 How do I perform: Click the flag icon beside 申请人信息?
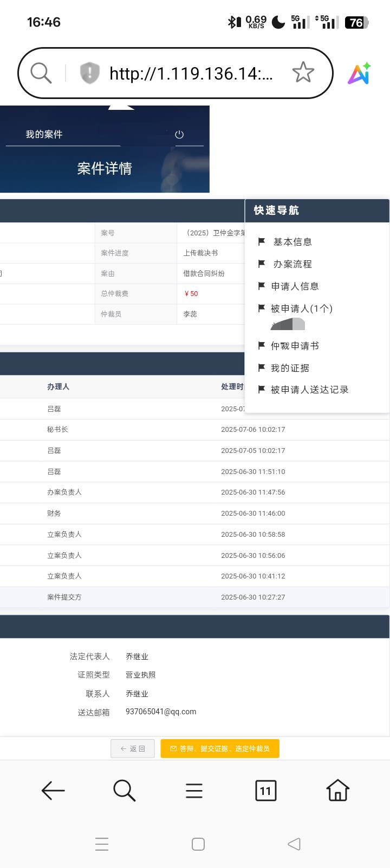click(x=262, y=286)
